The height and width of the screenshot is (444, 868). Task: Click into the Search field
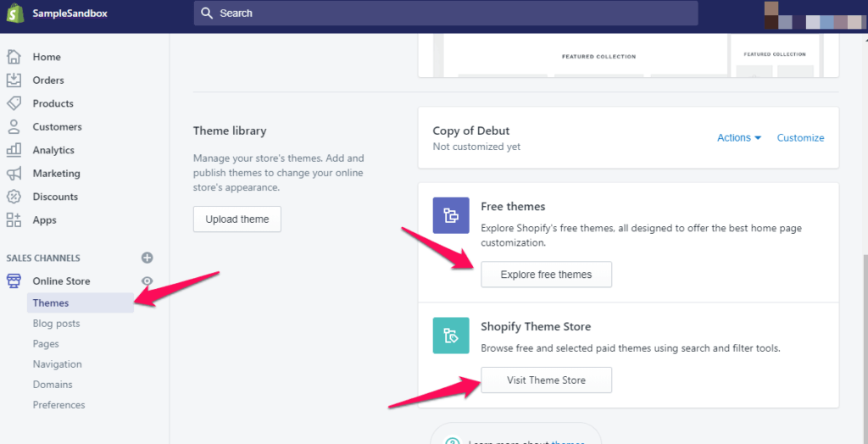pyautogui.click(x=445, y=14)
